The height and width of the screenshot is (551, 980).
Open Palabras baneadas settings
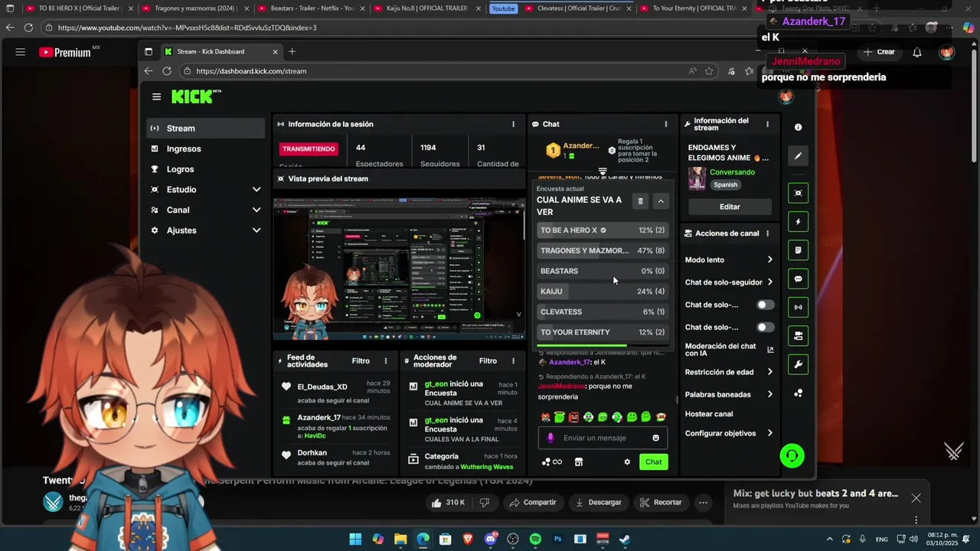(729, 395)
